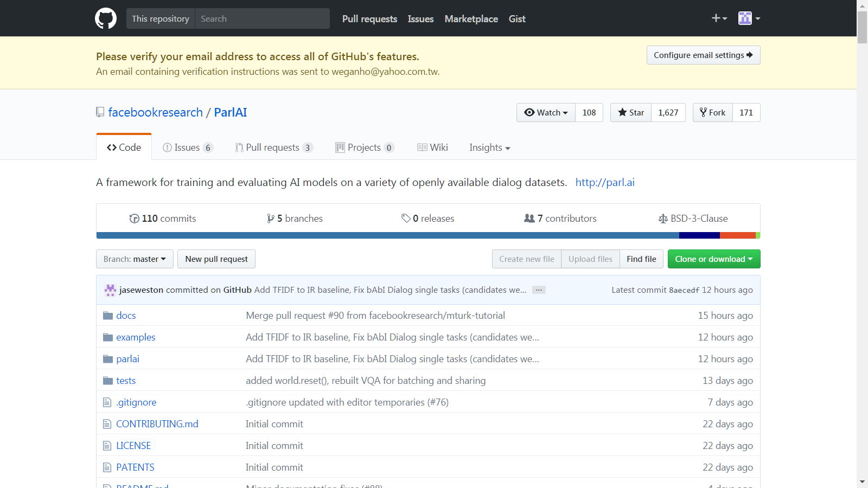The height and width of the screenshot is (488, 868).
Task: Click Create new file button
Action: pyautogui.click(x=527, y=259)
